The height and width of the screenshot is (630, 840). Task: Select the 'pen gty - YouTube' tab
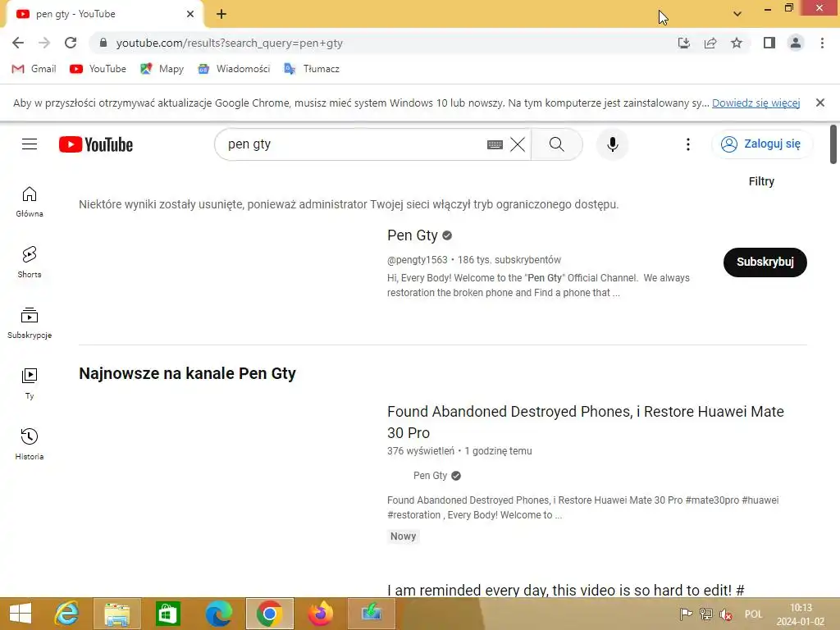pos(104,14)
